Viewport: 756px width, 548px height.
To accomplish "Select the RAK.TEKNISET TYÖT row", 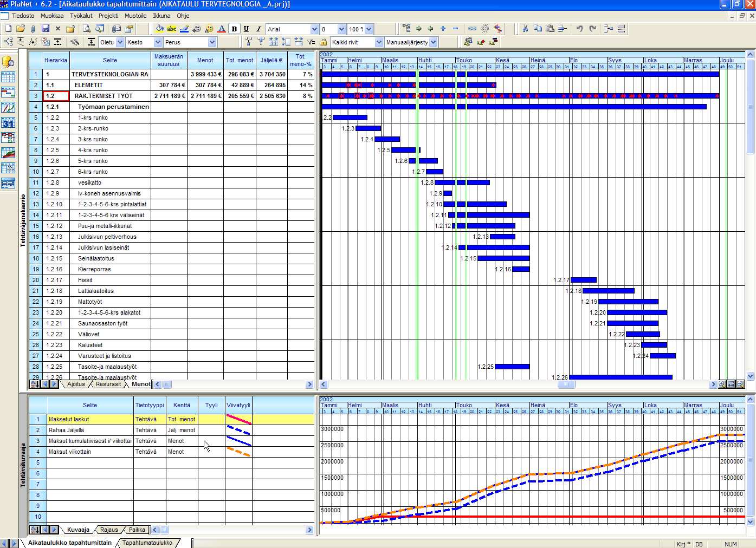I will (x=172, y=96).
